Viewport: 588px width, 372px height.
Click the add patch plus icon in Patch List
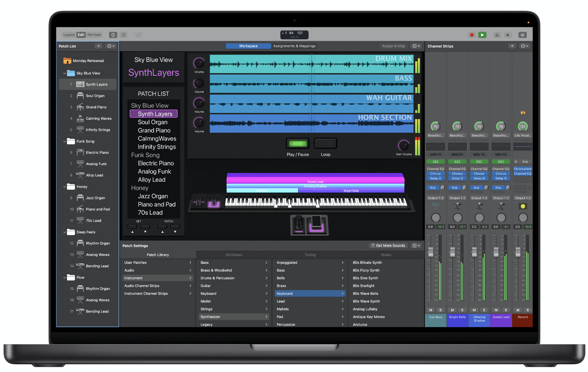point(98,46)
